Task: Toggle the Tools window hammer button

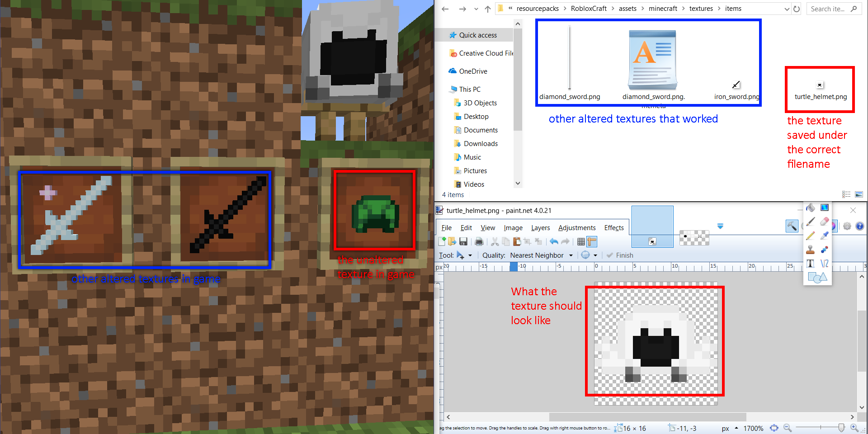Action: (x=792, y=226)
